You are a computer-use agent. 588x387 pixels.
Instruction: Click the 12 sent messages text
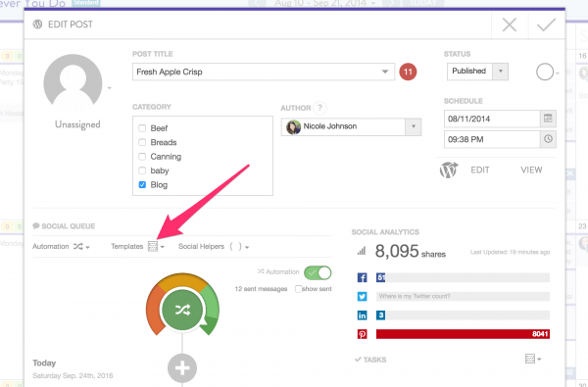[261, 289]
